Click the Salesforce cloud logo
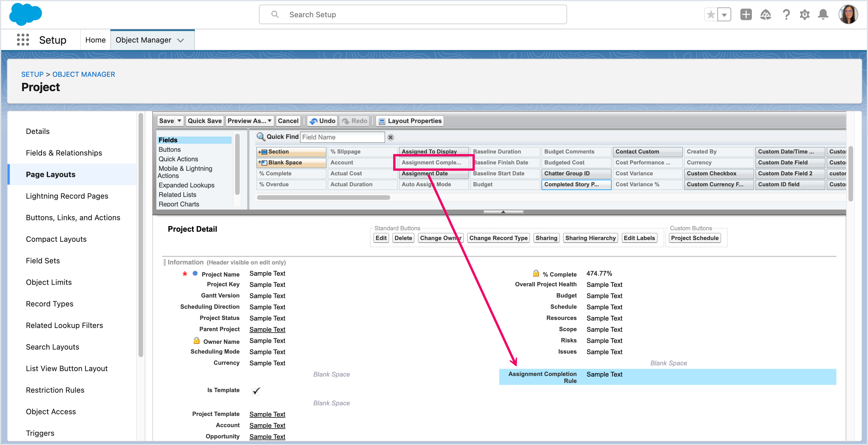This screenshot has height=445, width=868. [26, 14]
